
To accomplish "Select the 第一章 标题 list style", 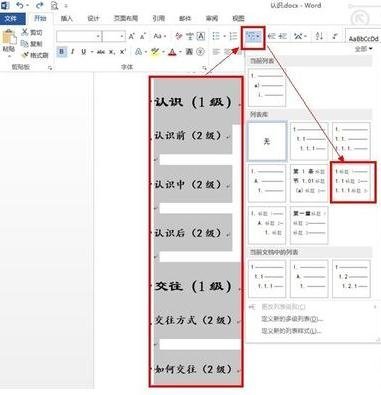I will coord(309,225).
